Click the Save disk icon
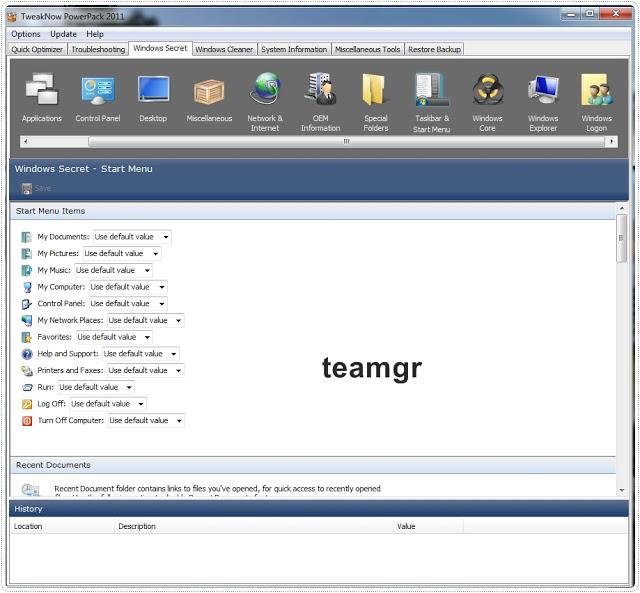The height and width of the screenshot is (593, 640). 27,188
